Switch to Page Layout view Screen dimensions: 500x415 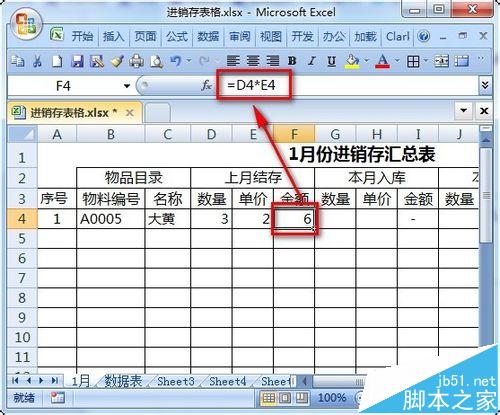tap(285, 397)
